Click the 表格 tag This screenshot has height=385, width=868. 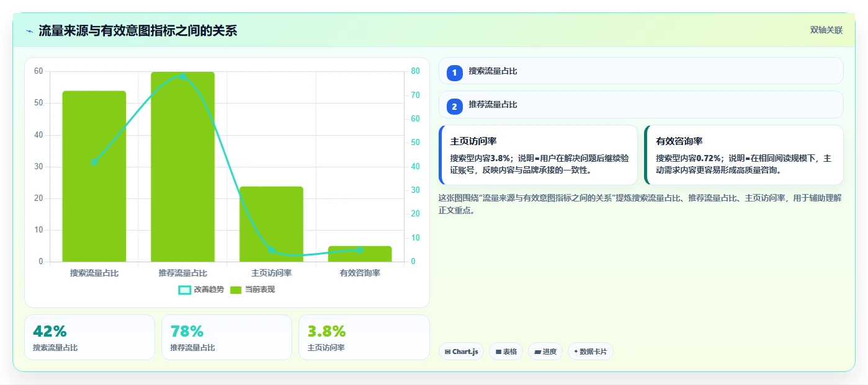point(506,352)
